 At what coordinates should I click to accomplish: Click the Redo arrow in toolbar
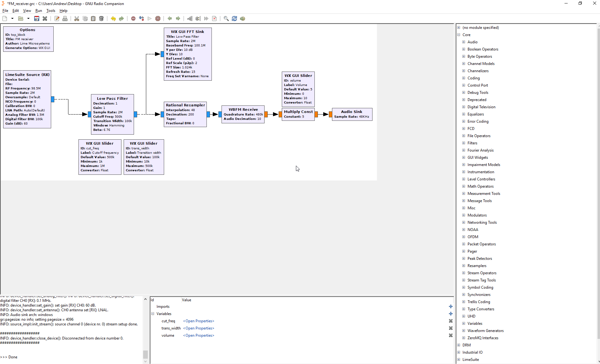tap(121, 19)
